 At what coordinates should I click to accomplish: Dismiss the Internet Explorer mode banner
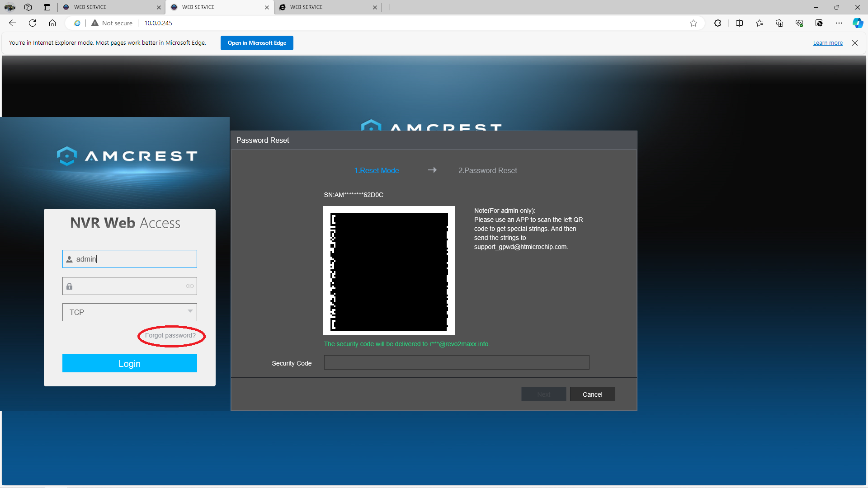point(855,43)
